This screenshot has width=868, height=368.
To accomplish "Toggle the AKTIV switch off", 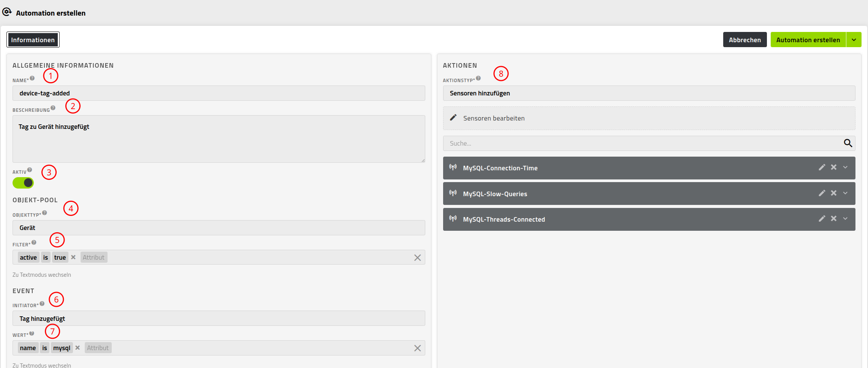I will coord(23,183).
